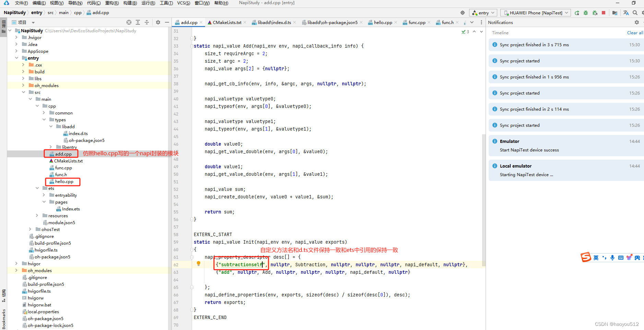Hide the Project tool window

tap(167, 22)
